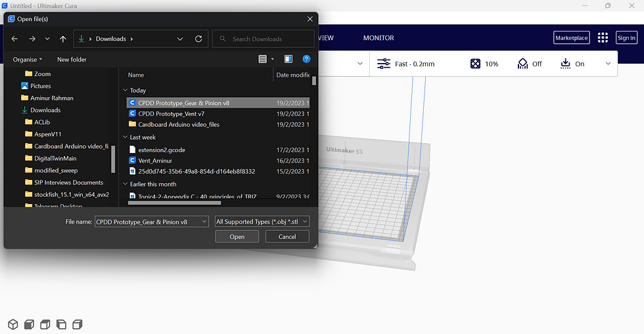
Task: Switch to front view cube icon in Cura
Action: 29,325
